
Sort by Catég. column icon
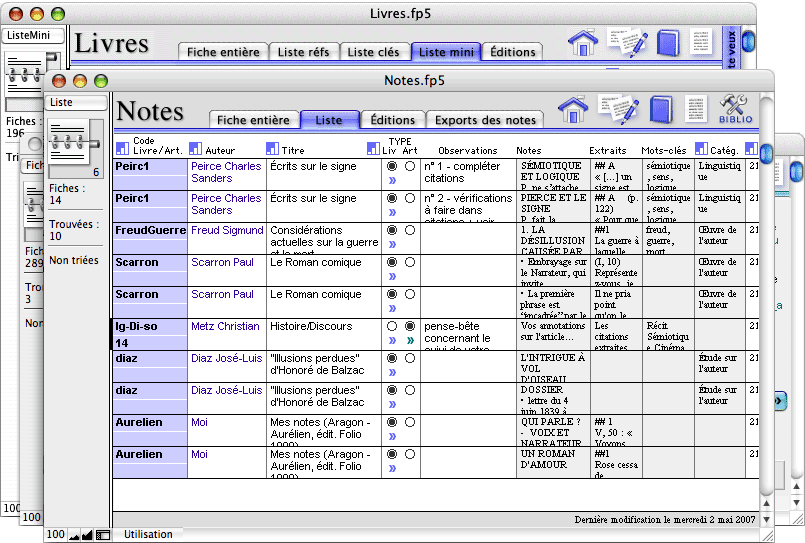[x=701, y=148]
